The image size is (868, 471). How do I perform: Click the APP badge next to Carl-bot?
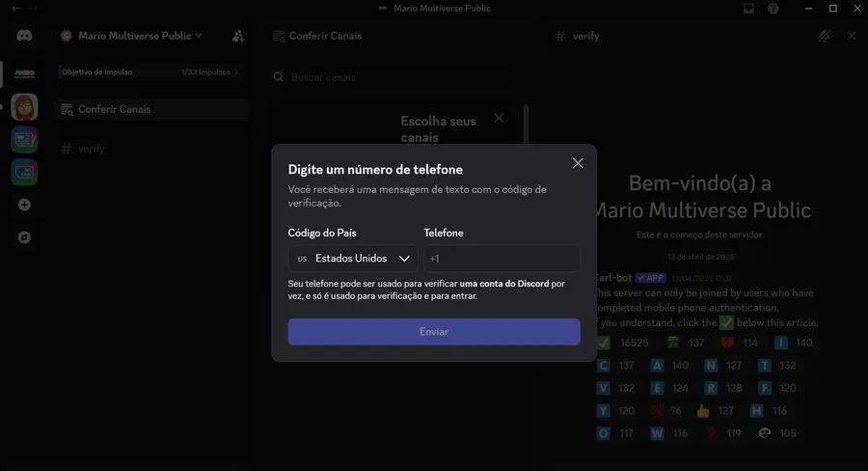[650, 278]
